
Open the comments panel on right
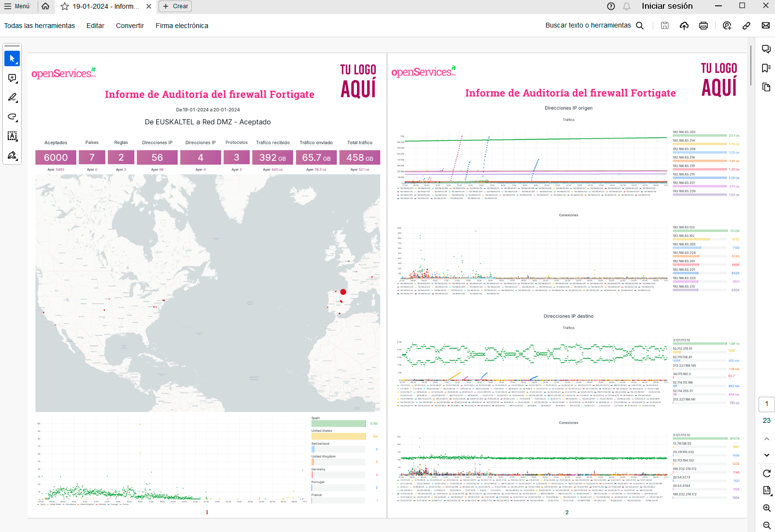point(766,49)
